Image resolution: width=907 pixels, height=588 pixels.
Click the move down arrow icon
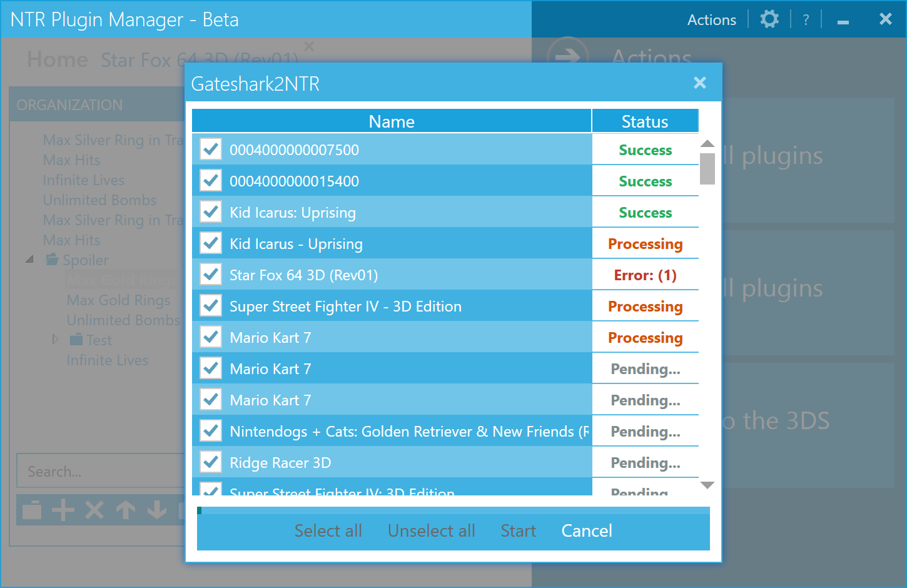[157, 510]
